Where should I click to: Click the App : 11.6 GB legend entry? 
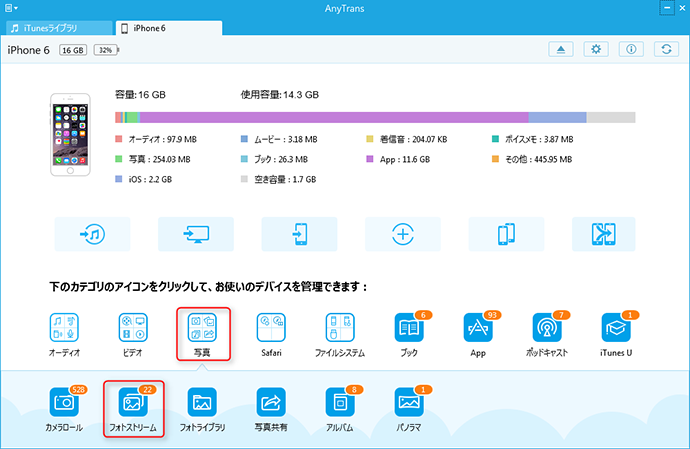398,159
